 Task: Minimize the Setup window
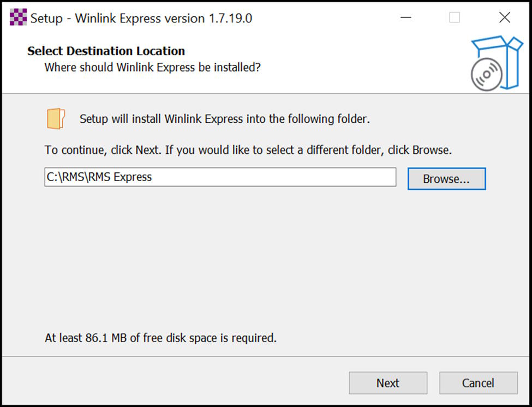[405, 17]
